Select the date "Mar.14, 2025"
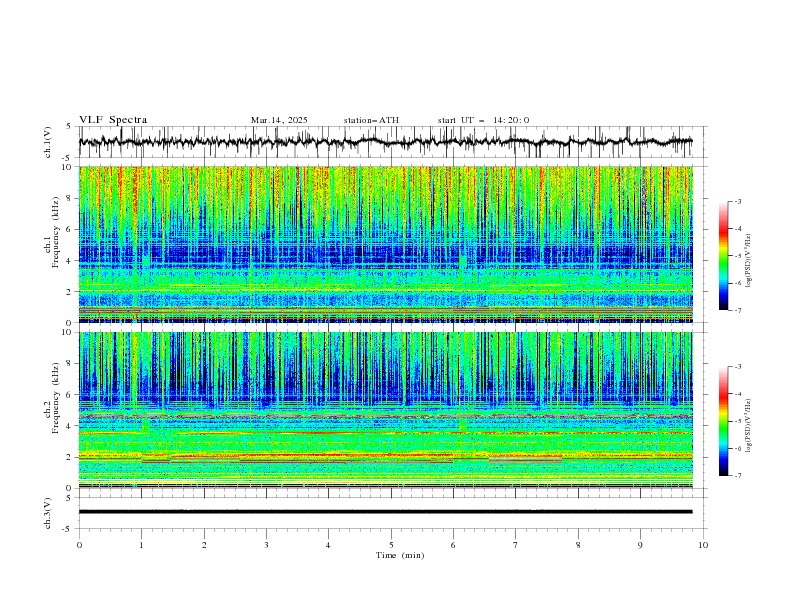This screenshot has height=612, width=792. pos(279,120)
